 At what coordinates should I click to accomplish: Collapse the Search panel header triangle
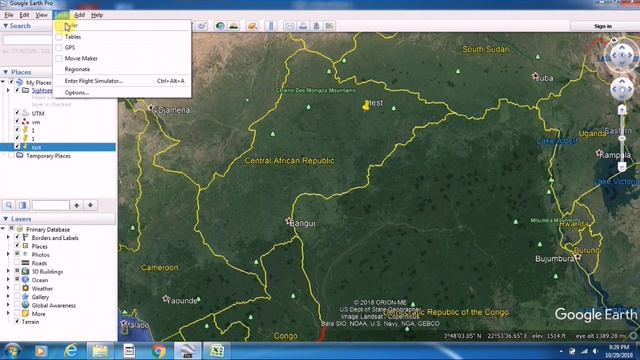[x=5, y=26]
